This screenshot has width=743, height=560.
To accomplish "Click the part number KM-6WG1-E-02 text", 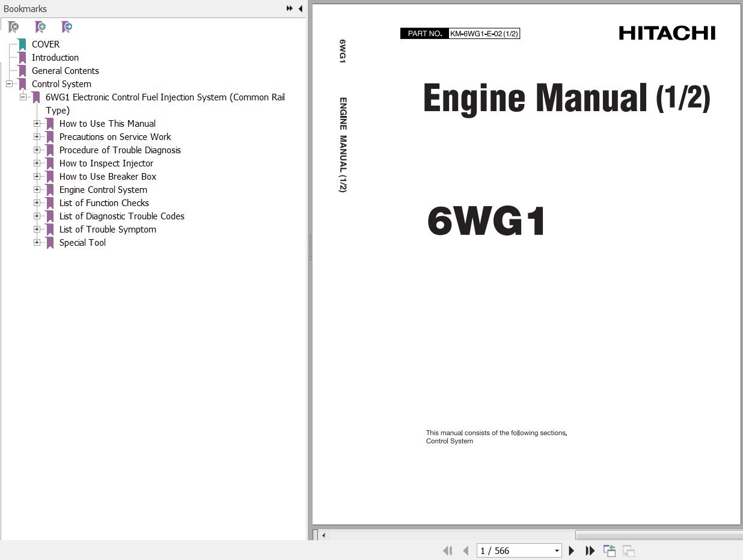I will 484,34.
